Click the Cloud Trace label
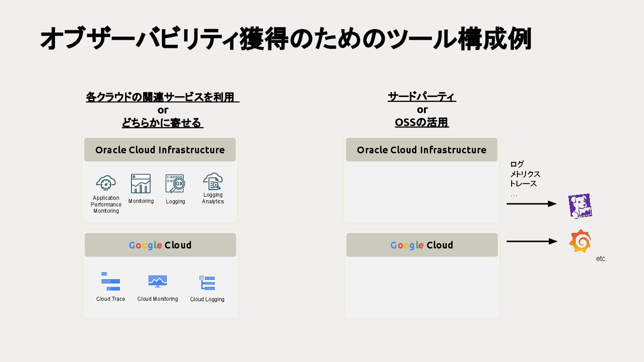 [110, 299]
